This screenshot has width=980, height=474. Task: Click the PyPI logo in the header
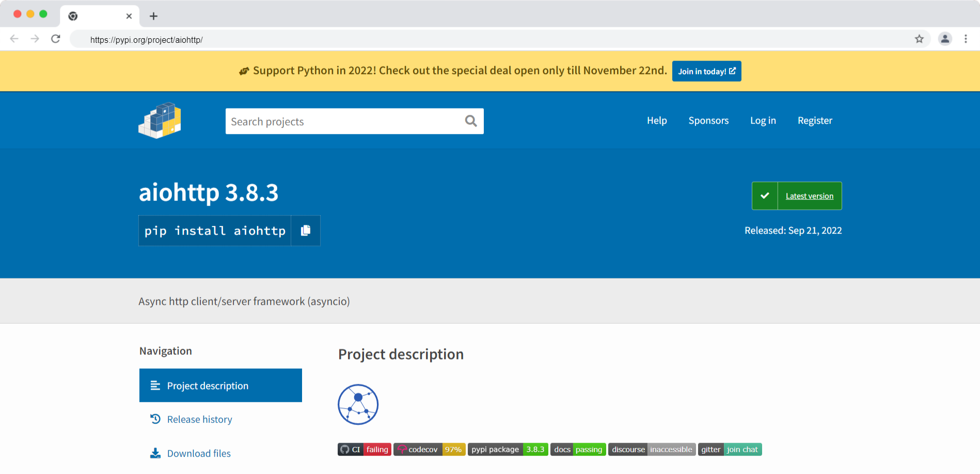pyautogui.click(x=160, y=120)
